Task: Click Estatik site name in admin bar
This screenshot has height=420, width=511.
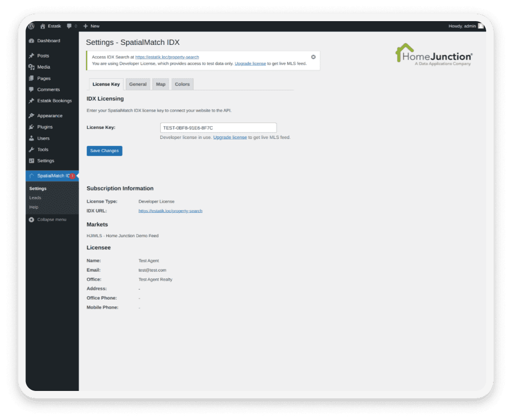Action: tap(54, 26)
